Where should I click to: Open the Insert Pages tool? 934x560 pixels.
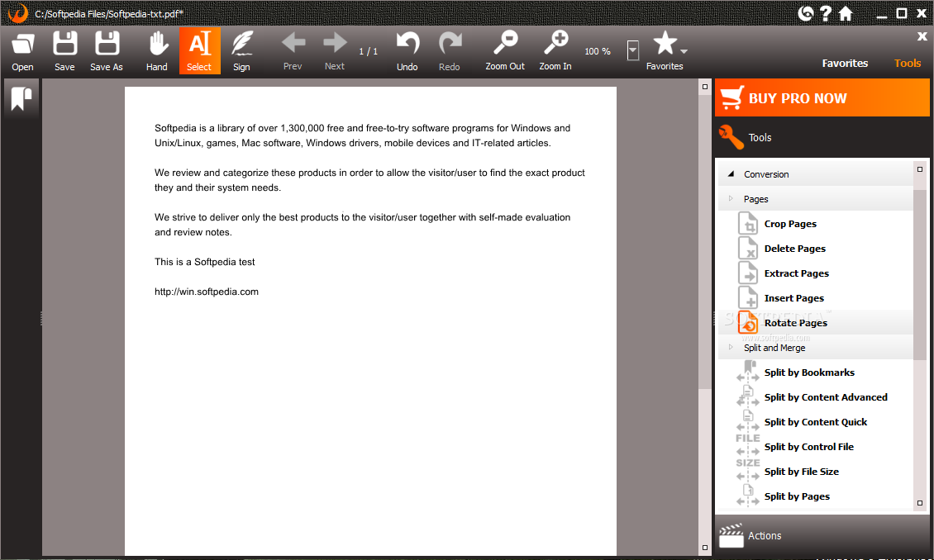click(815, 298)
